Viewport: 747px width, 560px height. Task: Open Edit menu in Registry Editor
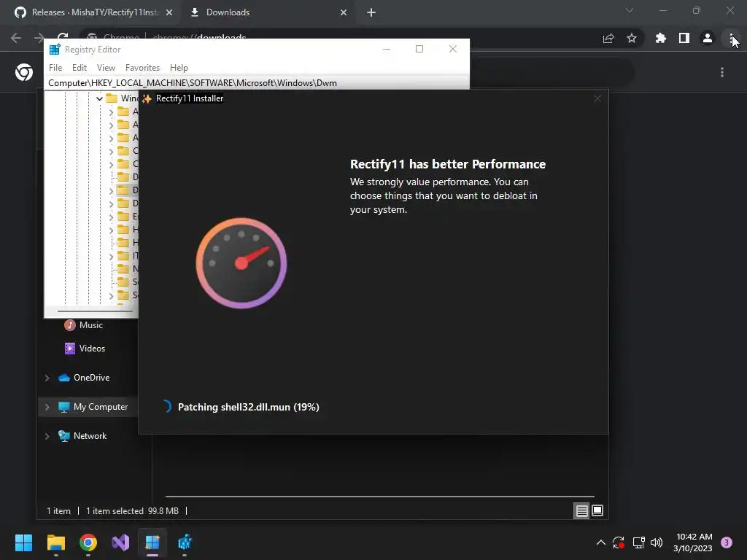pos(79,68)
